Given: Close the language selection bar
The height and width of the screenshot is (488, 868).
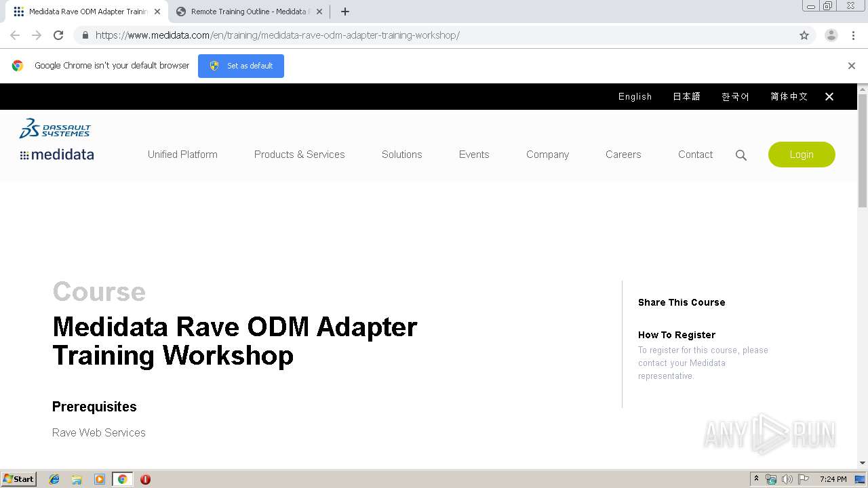Looking at the screenshot, I should pyautogui.click(x=829, y=97).
